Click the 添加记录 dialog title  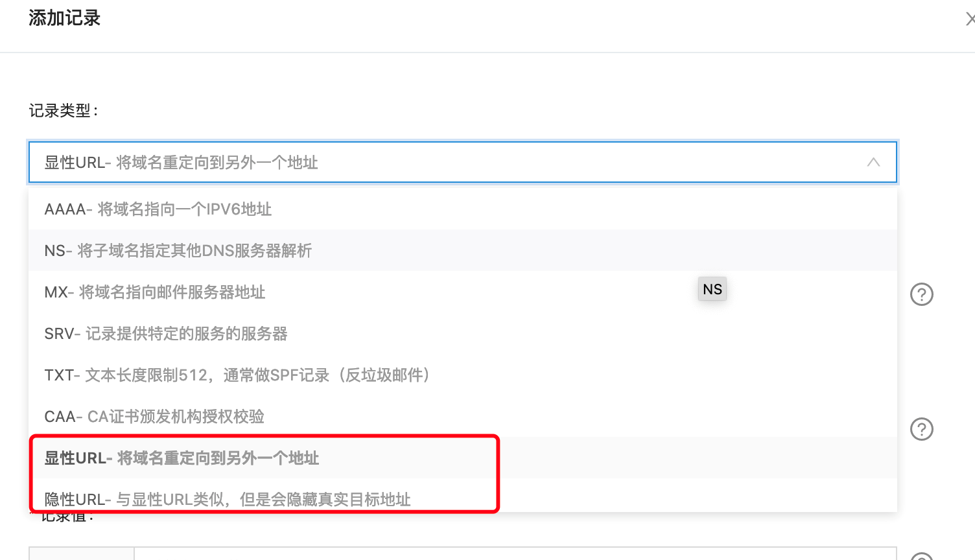tap(65, 18)
